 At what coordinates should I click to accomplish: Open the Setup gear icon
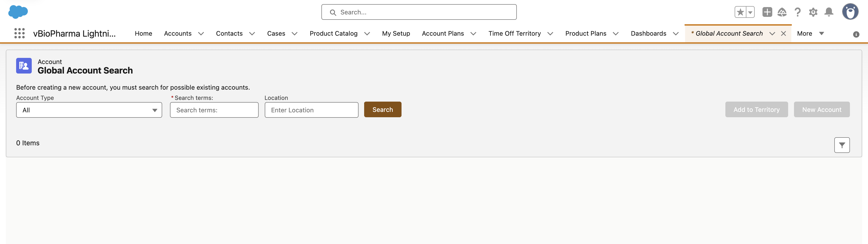tap(813, 12)
